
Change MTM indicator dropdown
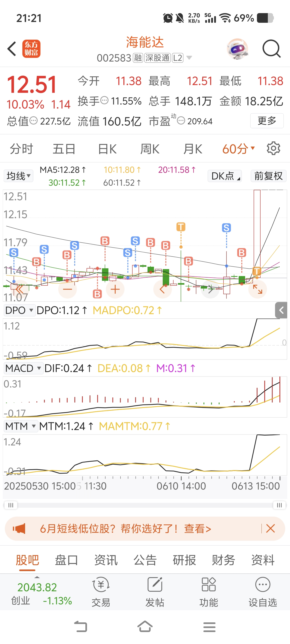coord(21,426)
